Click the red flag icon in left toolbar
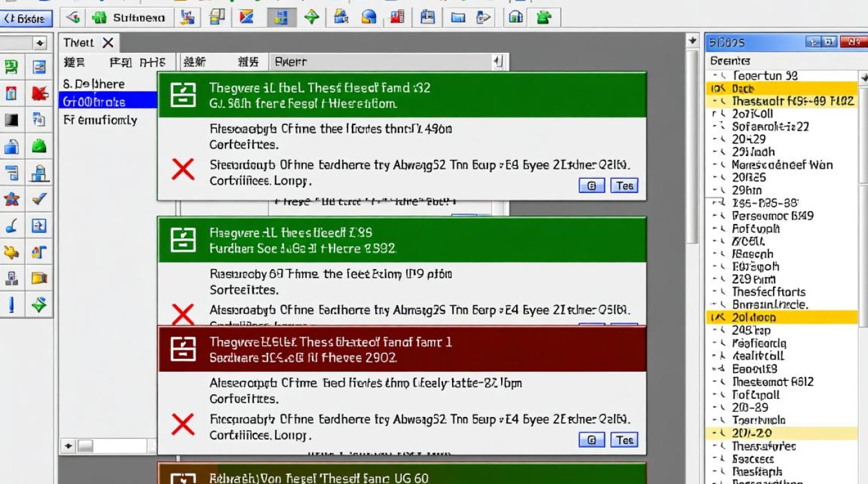Image resolution: width=868 pixels, height=484 pixels. coord(39,94)
